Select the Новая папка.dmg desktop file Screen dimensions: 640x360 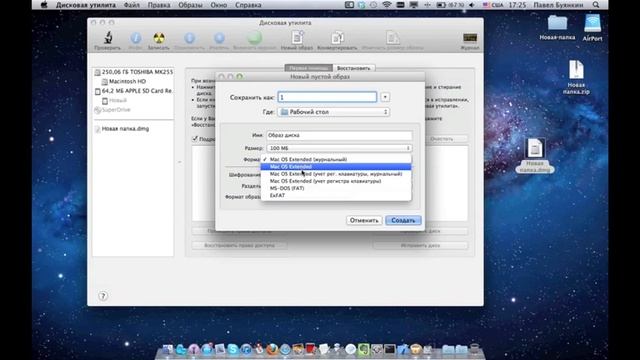pos(535,156)
